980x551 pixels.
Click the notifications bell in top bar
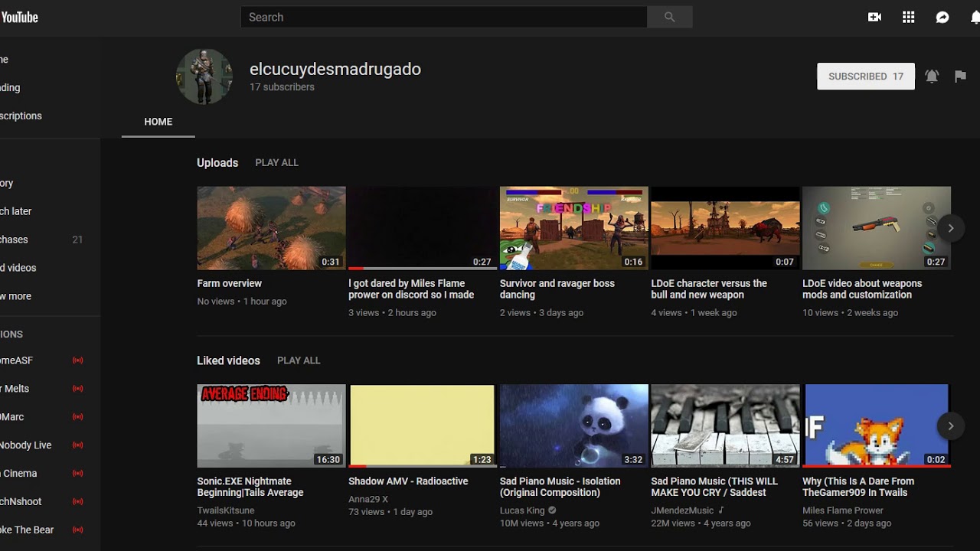[x=975, y=17]
